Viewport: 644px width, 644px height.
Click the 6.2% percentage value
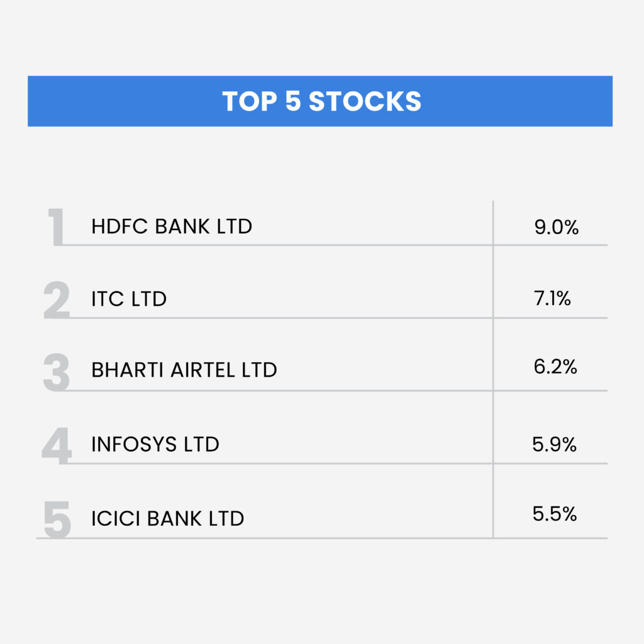click(555, 367)
